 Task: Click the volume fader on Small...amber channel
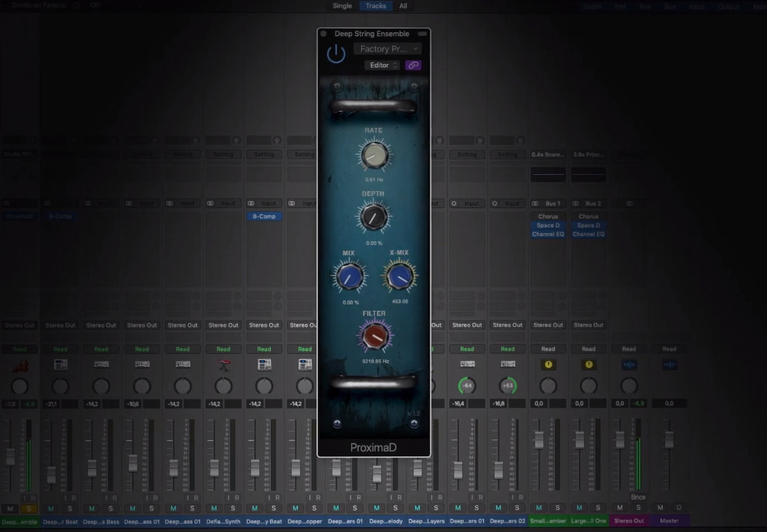coord(539,439)
